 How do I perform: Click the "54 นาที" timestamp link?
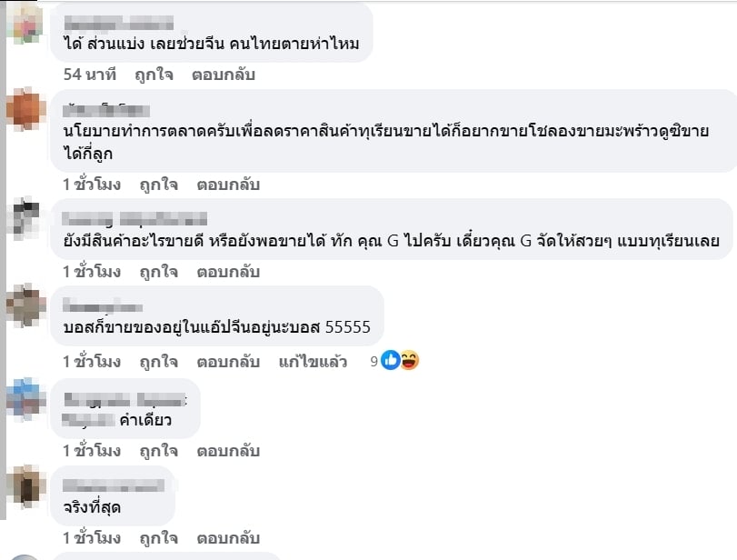pyautogui.click(x=91, y=75)
